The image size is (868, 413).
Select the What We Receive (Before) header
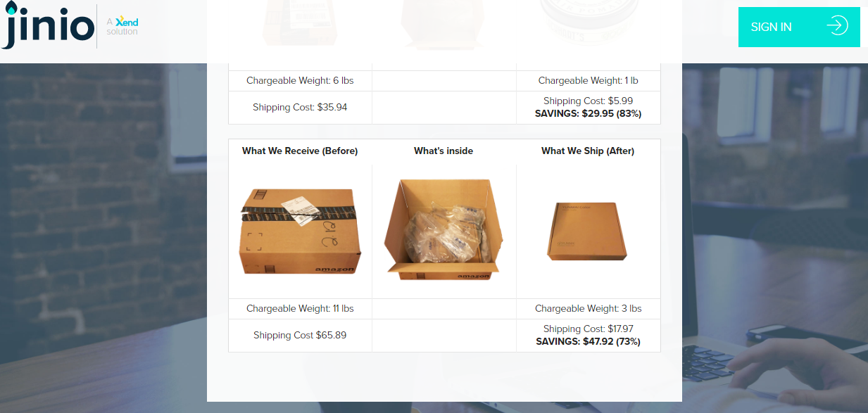[x=300, y=151]
